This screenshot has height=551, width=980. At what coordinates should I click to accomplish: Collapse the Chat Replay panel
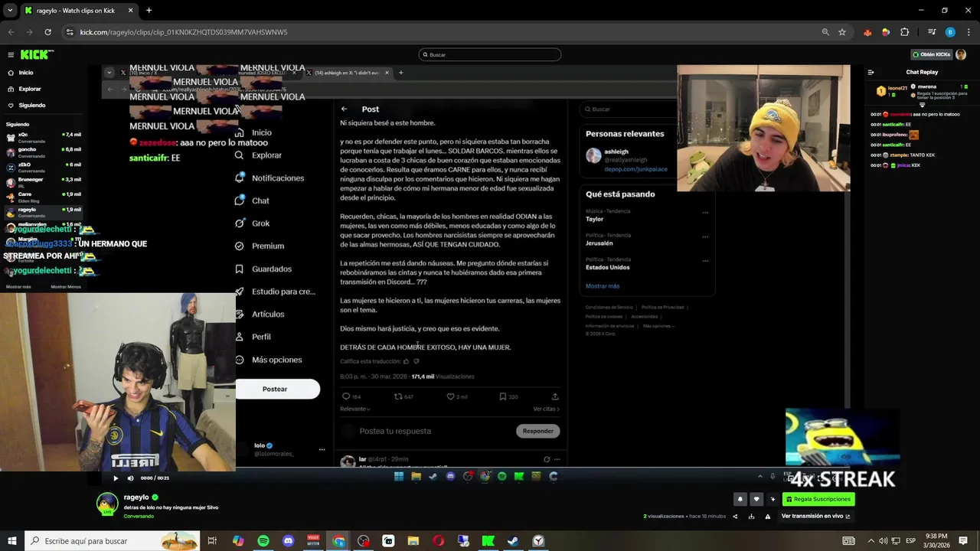pyautogui.click(x=871, y=72)
